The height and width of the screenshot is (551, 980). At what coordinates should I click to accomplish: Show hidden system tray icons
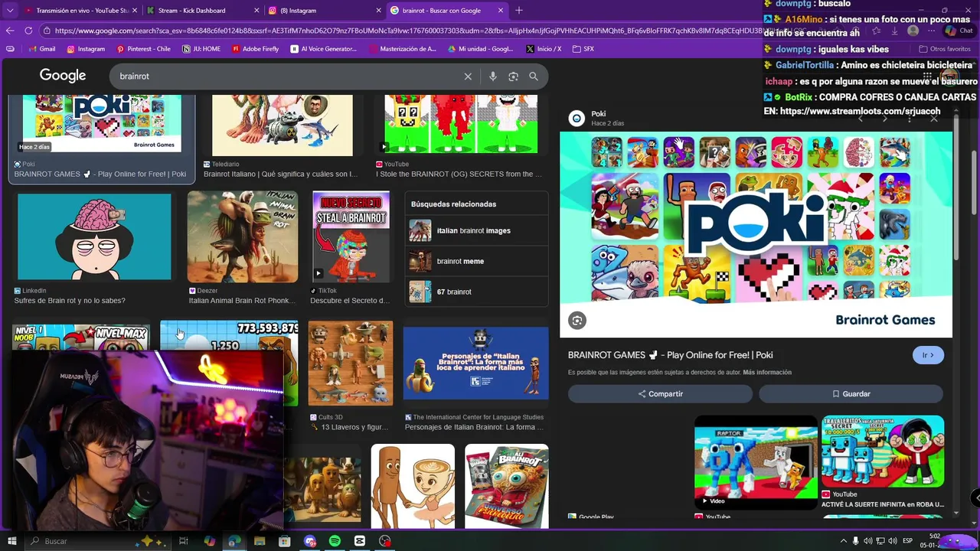843,541
